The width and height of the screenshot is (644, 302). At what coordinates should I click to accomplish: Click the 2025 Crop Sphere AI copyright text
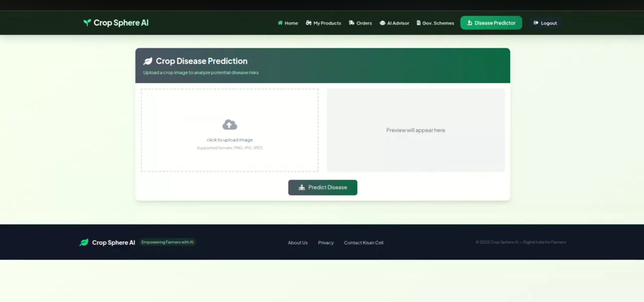click(x=520, y=242)
